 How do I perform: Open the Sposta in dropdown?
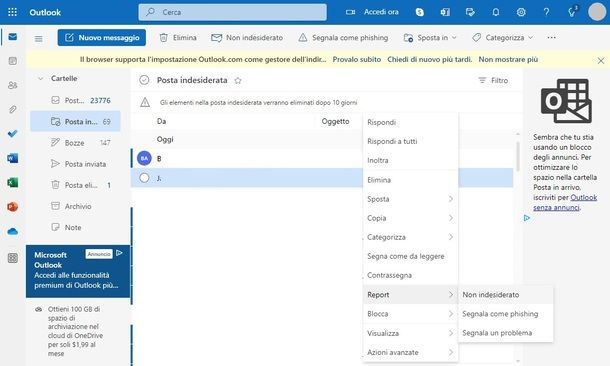430,38
